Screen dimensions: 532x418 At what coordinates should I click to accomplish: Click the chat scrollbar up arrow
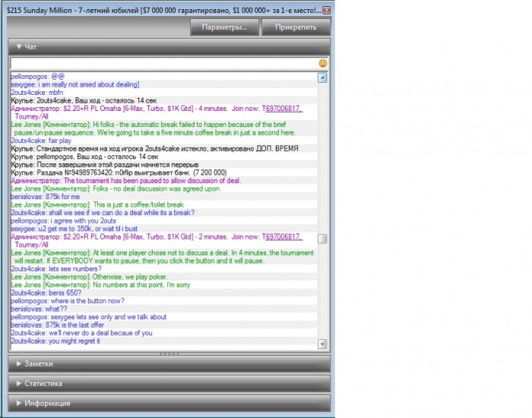coord(322,78)
